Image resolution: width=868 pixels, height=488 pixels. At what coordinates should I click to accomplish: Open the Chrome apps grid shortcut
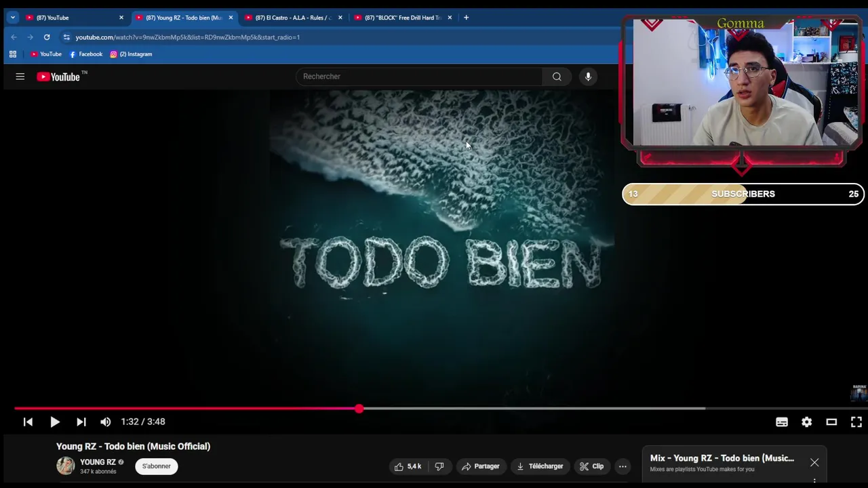pos(12,54)
